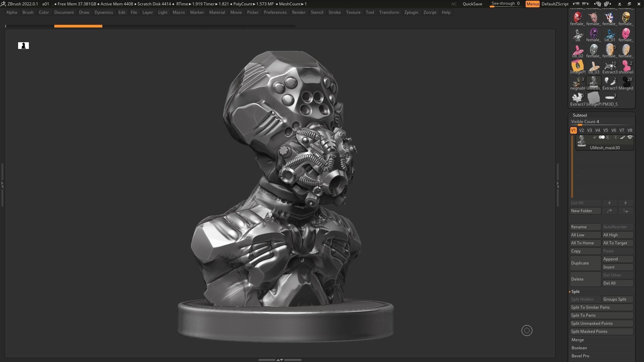Open the Brush menu
Viewport: 644px width, 362px height.
28,12
